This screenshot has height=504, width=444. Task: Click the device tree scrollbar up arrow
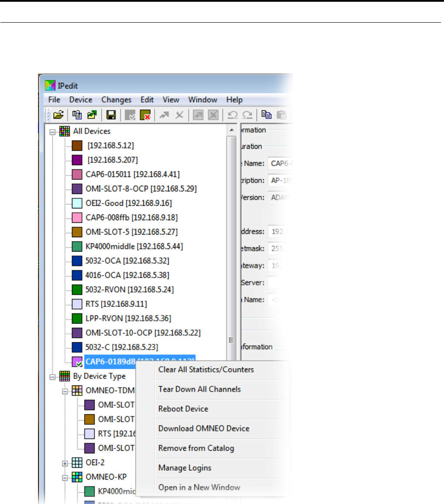pyautogui.click(x=232, y=130)
